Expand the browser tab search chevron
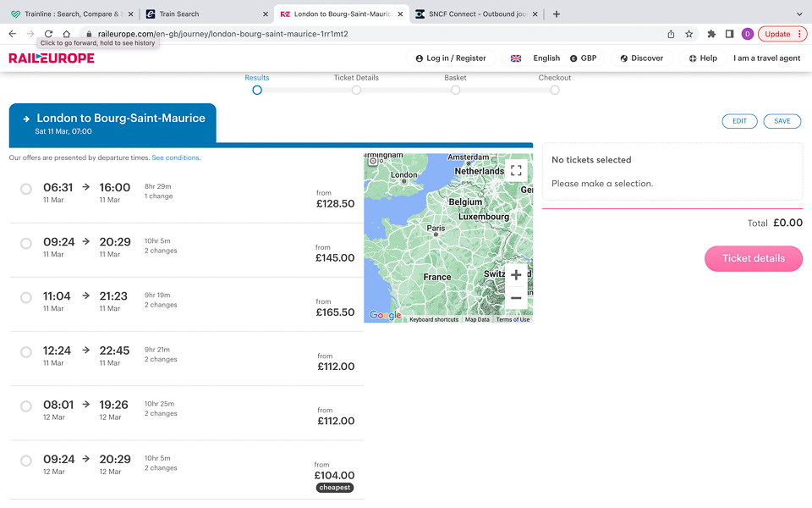The image size is (812, 508). click(799, 14)
